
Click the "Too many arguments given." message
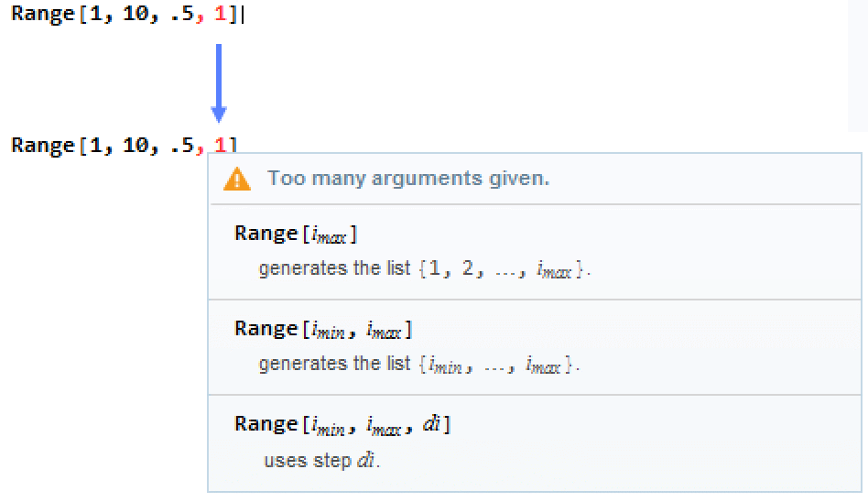[x=408, y=179]
